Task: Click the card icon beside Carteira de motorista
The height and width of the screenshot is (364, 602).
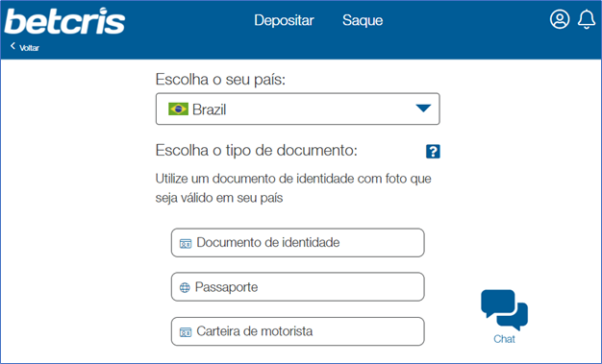Action: click(186, 332)
